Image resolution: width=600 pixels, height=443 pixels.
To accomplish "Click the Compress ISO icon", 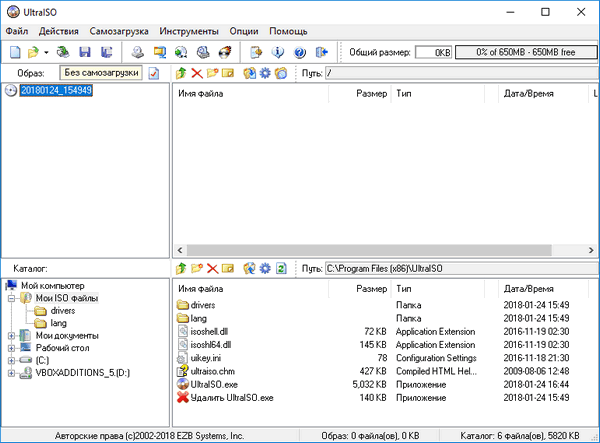I will 160,52.
